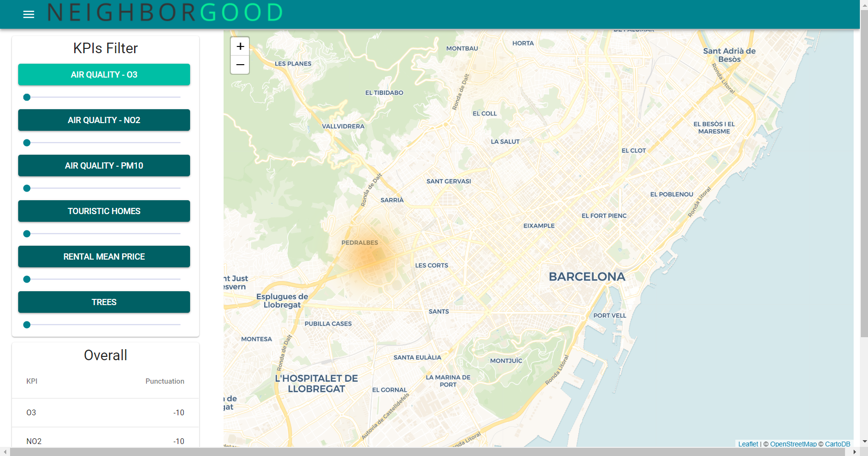
Task: Click the L'HOSPITALET DE LLOBREGAT label
Action: click(x=316, y=384)
